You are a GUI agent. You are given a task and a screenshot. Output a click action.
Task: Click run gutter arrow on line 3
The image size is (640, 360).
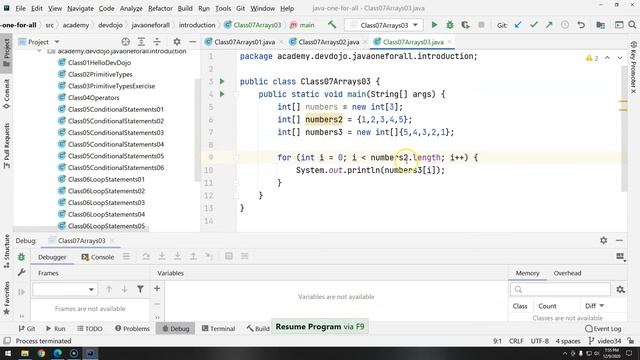click(222, 81)
